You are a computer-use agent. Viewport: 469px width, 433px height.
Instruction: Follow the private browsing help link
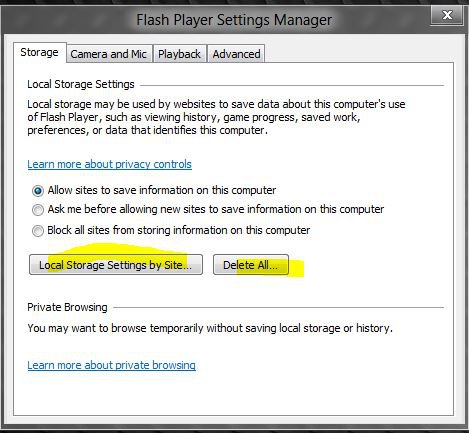pos(111,365)
